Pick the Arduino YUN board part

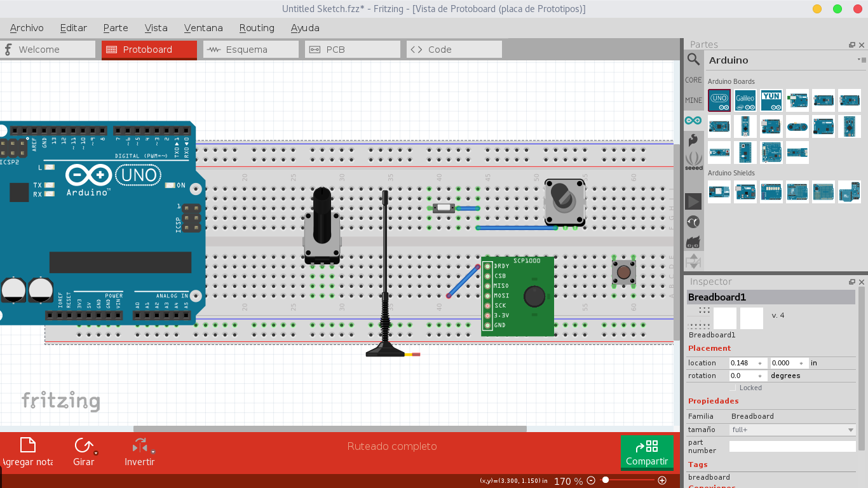771,100
